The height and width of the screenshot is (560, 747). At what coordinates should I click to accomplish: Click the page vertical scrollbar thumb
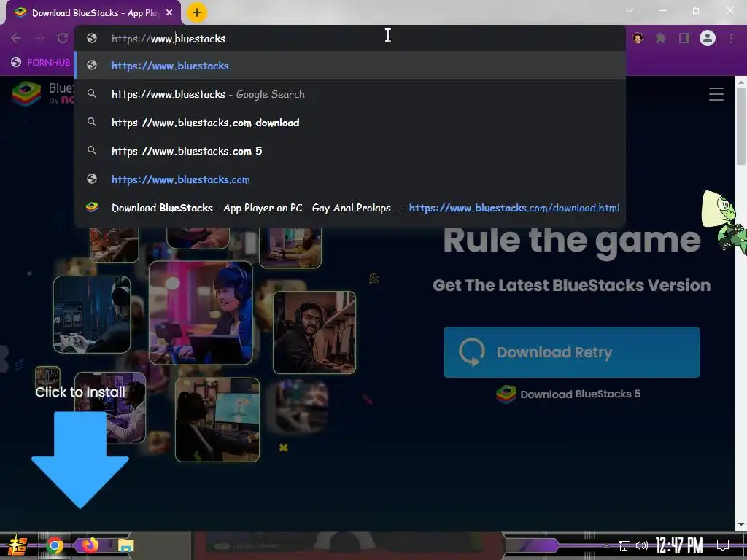[741, 127]
